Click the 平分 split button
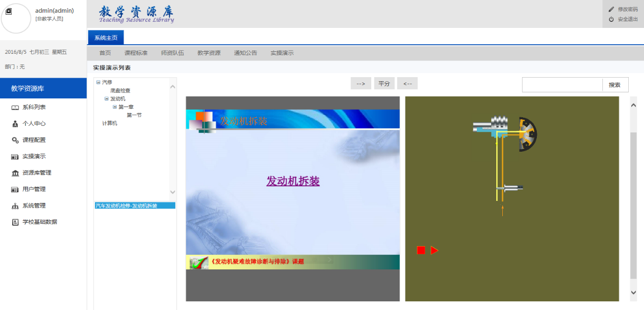The image size is (644, 310). (x=384, y=84)
